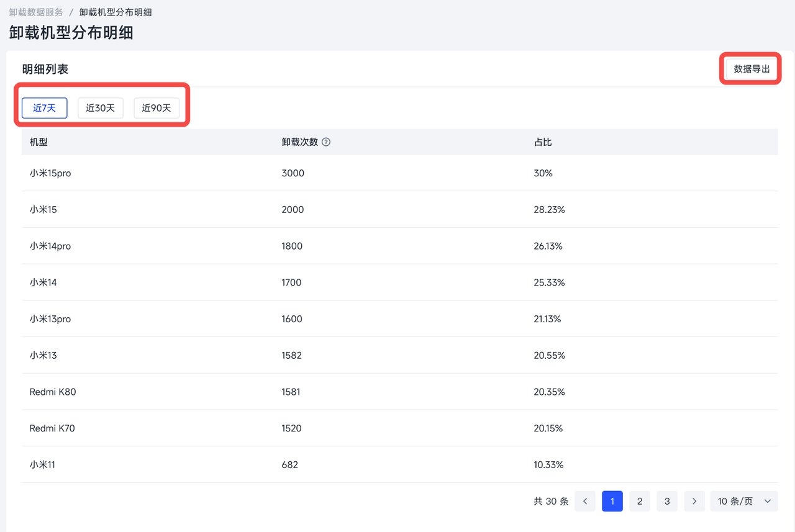Open 卸载数据服务 breadcrumb link
The image size is (795, 532).
pos(36,12)
